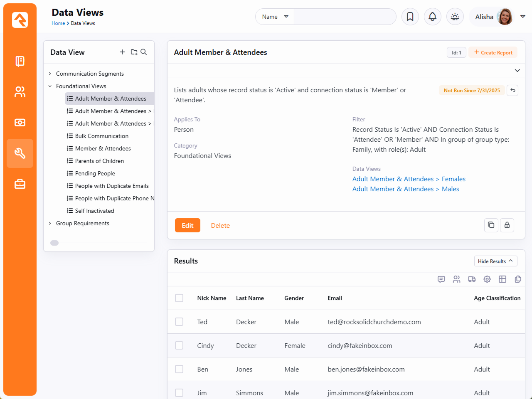Open the Finance icon in the sidebar
The height and width of the screenshot is (399, 532).
20,123
